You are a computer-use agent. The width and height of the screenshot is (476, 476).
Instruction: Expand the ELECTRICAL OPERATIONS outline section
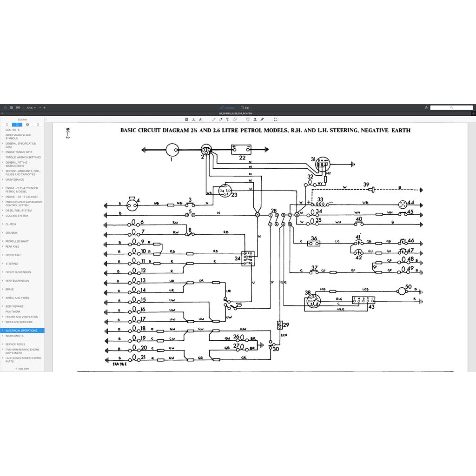[x=3, y=331]
